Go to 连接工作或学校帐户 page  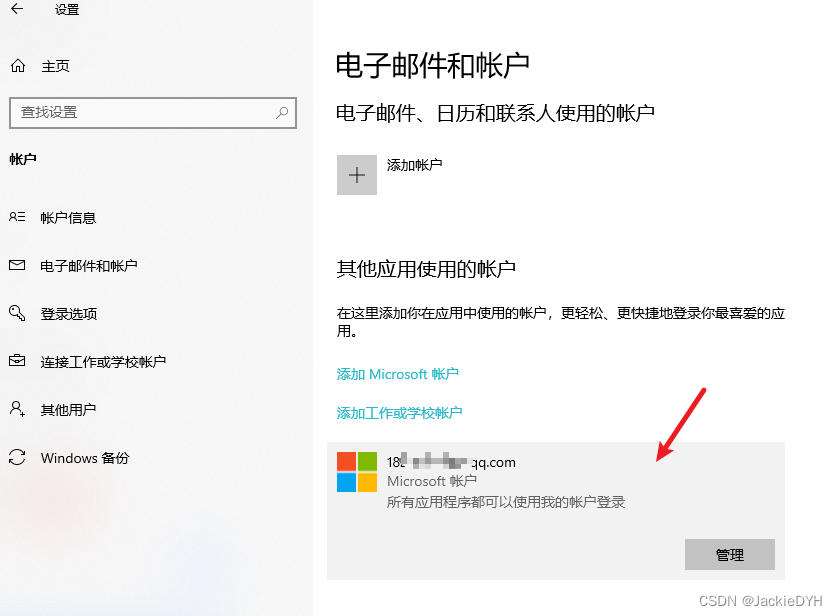click(103, 362)
